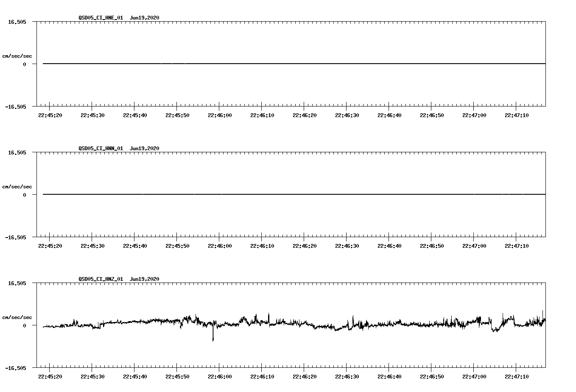
Task: Click the cm/sec/sec unit label of HNN chart
Action: coord(17,187)
